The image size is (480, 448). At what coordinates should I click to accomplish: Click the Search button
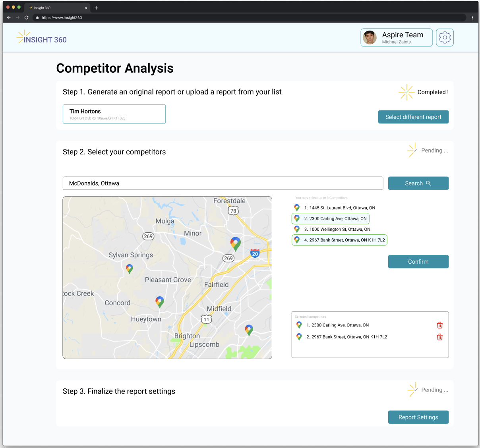418,183
